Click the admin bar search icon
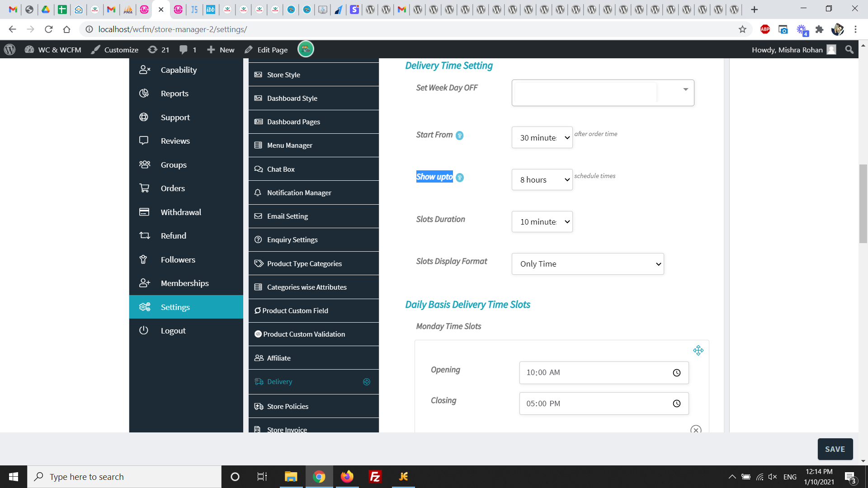This screenshot has height=488, width=868. point(849,50)
